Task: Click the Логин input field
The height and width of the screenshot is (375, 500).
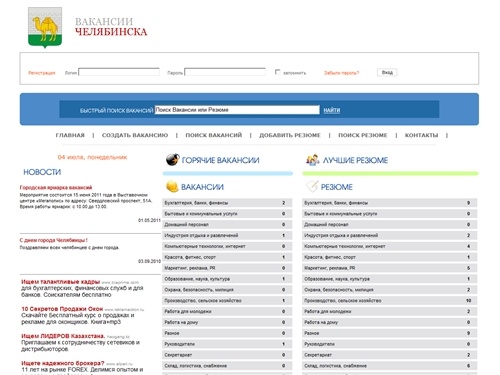Action: [x=119, y=72]
